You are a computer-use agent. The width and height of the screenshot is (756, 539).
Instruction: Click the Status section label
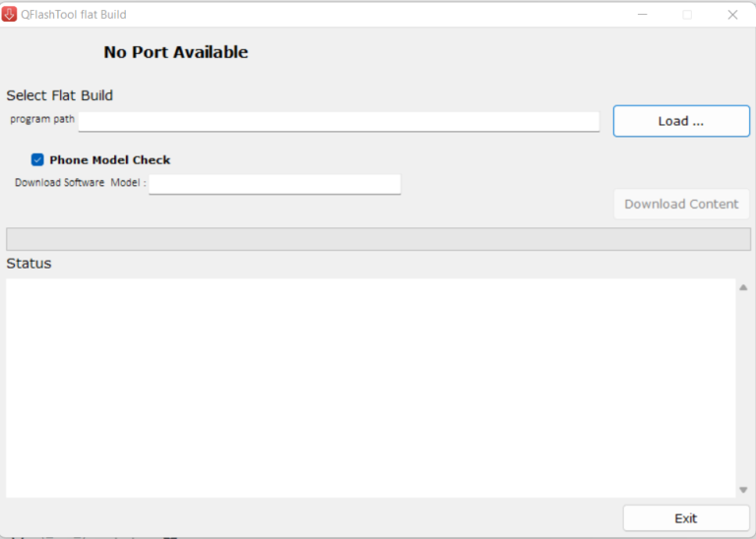click(x=29, y=264)
